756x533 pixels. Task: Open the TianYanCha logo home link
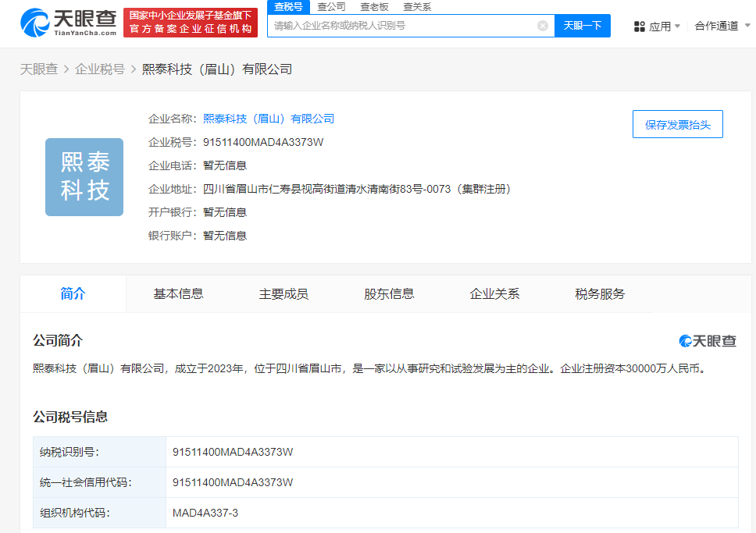(69, 22)
